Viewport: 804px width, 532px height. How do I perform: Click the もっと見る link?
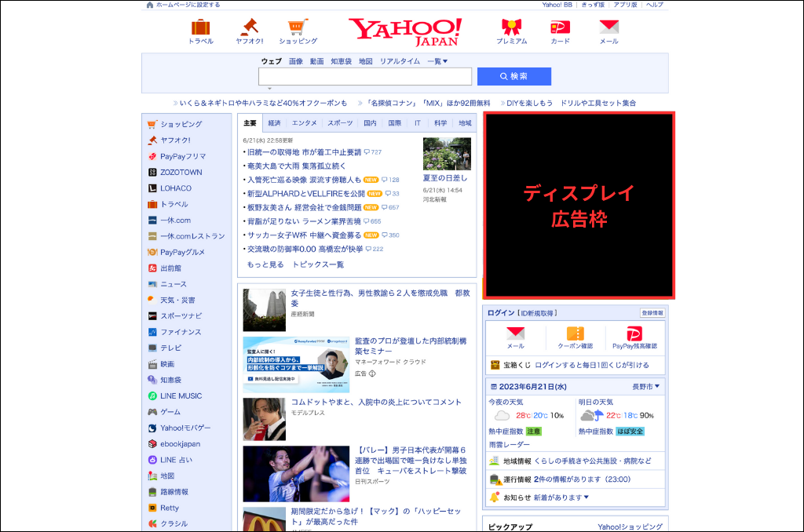click(265, 264)
